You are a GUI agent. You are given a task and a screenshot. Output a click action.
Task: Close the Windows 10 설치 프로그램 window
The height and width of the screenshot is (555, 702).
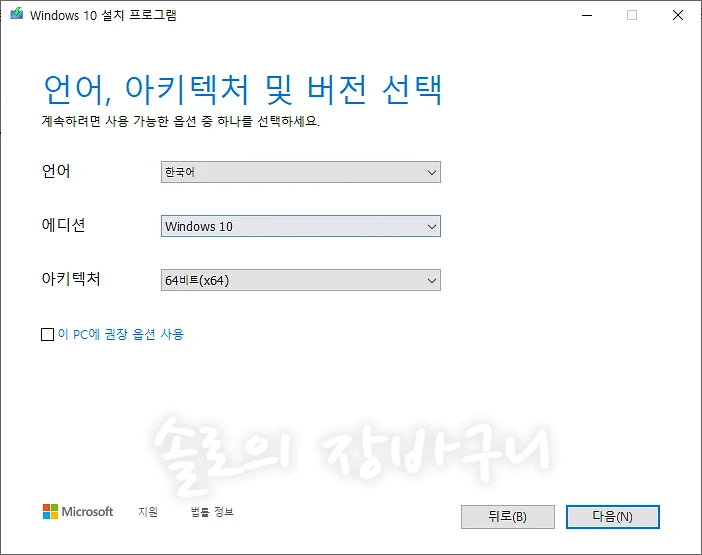point(678,15)
